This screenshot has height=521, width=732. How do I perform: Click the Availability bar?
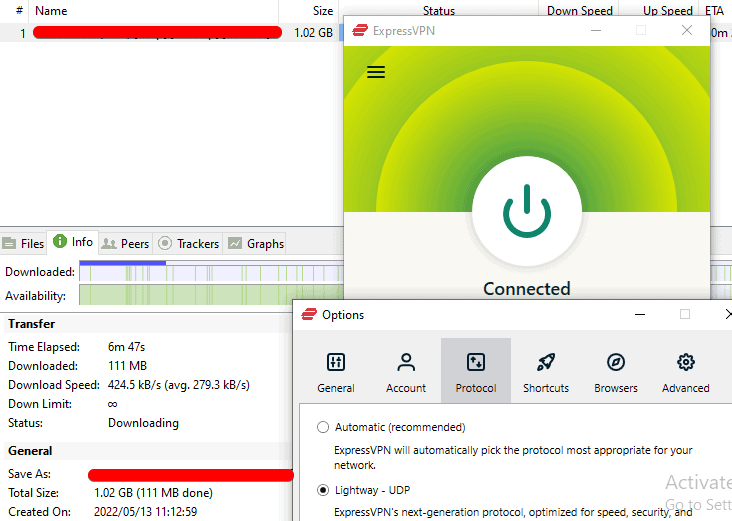(x=211, y=295)
